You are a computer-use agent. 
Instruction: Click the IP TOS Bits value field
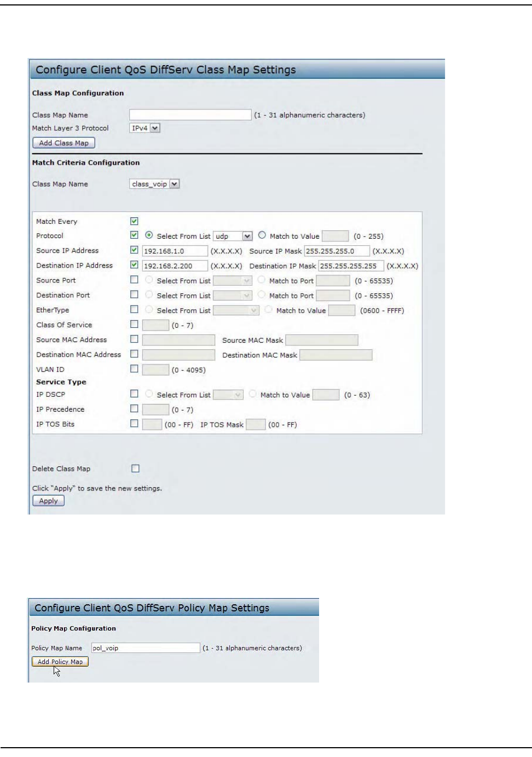click(x=152, y=424)
